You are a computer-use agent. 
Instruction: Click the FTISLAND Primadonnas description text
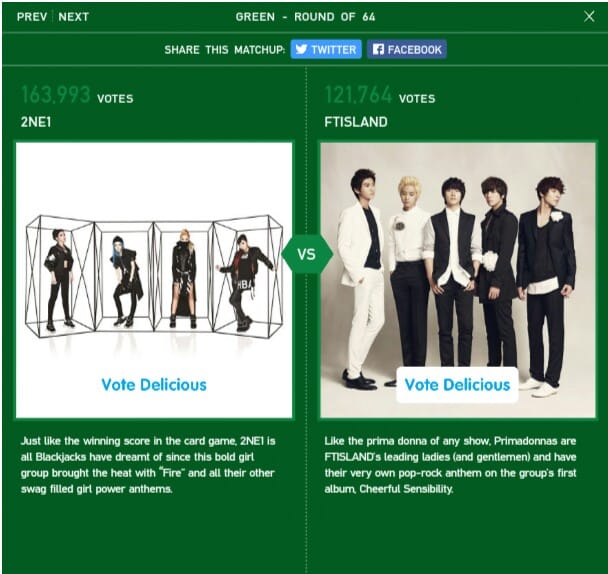(450, 465)
